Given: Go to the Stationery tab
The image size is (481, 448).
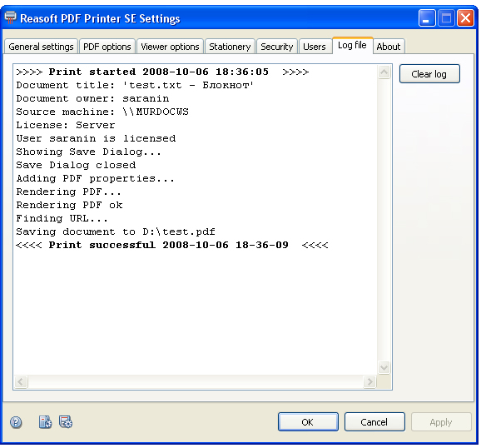Looking at the screenshot, I should tap(230, 47).
